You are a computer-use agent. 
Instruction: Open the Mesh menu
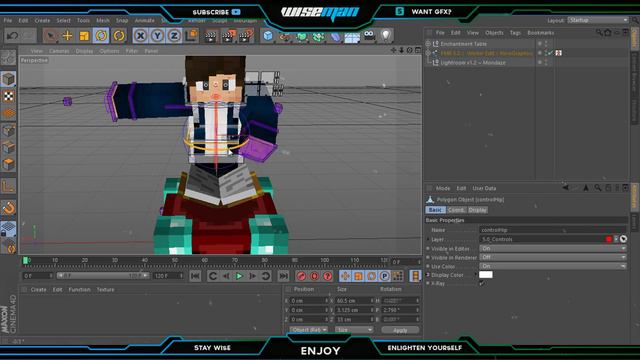(x=102, y=20)
